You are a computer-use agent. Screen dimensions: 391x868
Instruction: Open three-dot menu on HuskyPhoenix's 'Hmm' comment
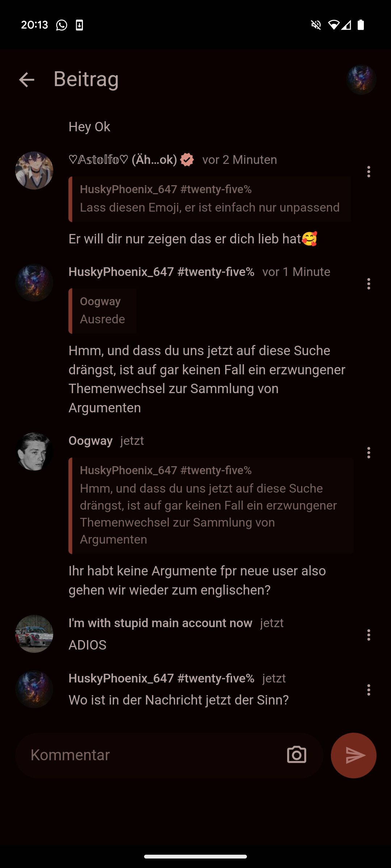(x=369, y=284)
